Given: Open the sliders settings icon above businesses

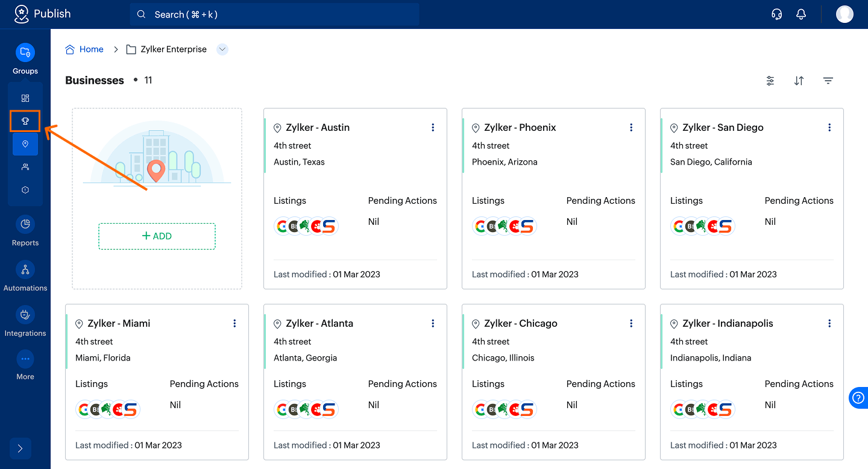Looking at the screenshot, I should point(770,81).
